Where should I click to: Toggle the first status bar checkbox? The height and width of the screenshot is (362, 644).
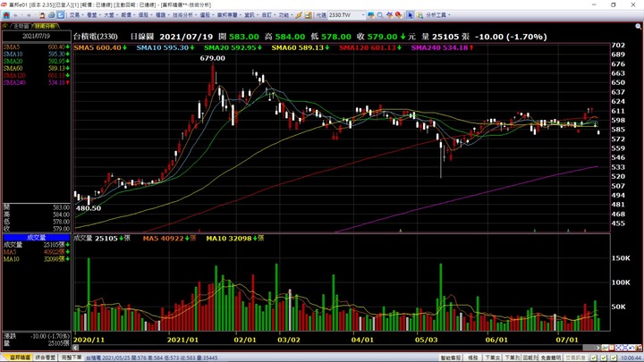[594, 358]
